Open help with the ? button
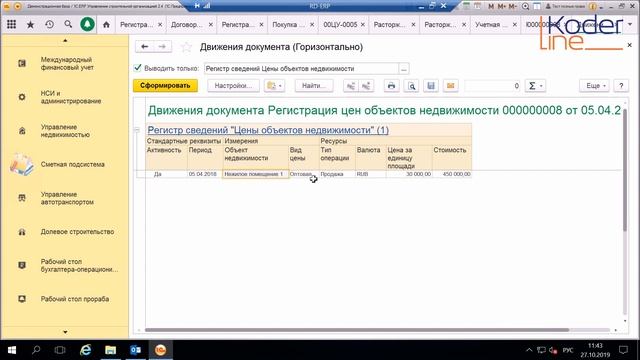 pos(621,86)
